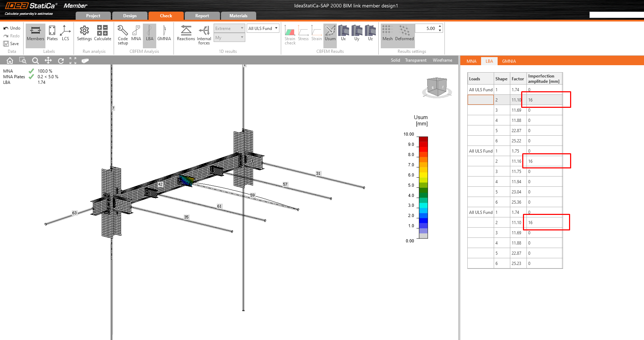644x340 pixels.
Task: Toggle Members labels display
Action: [36, 33]
